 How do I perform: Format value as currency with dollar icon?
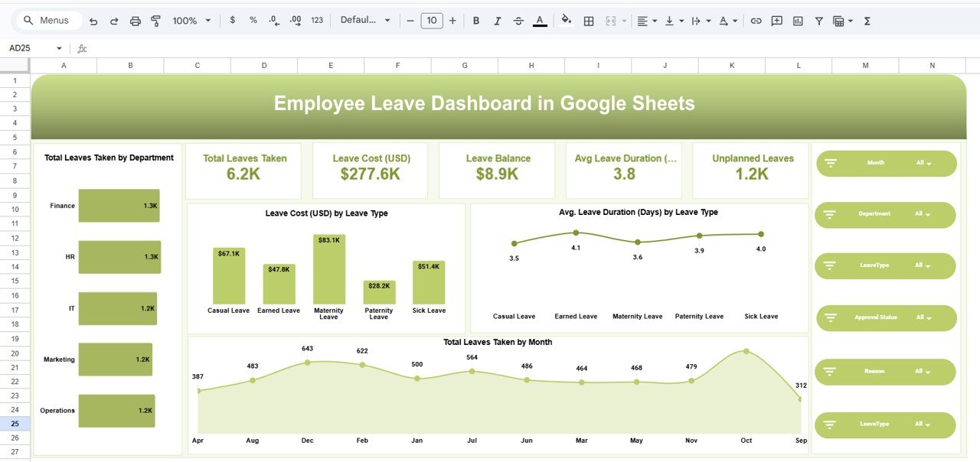[233, 21]
